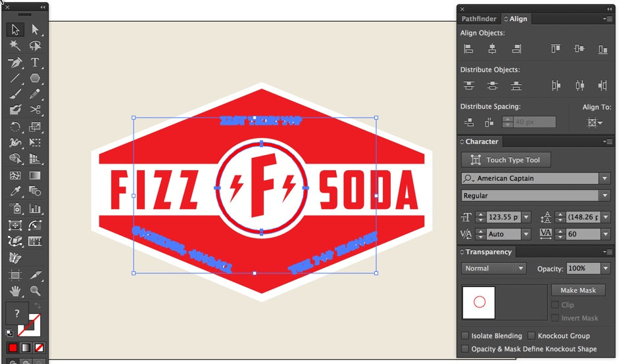Switch to the Pathfinder tab
619x364 pixels.
478,19
